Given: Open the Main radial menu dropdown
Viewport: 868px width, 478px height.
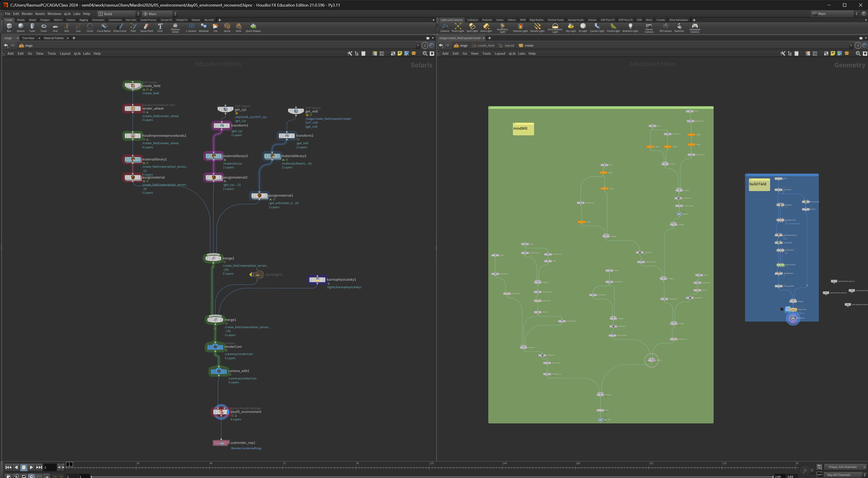Looking at the screenshot, I should tap(159, 14).
